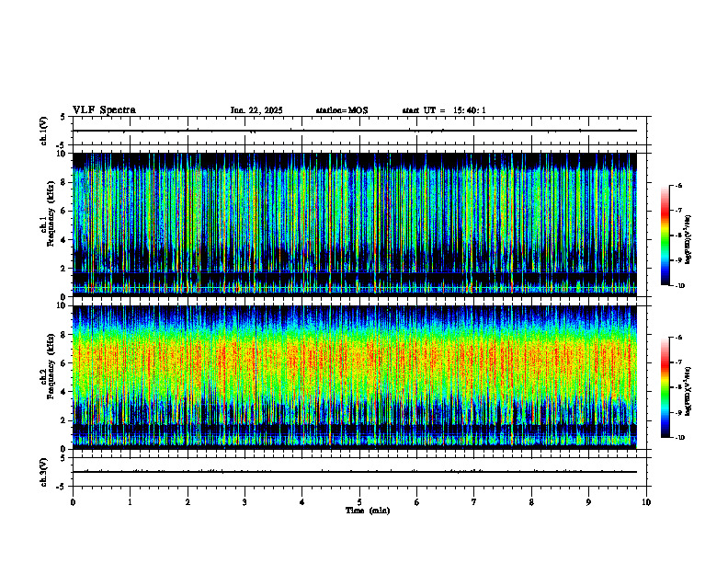
Task: Click the ch.1 frequency tick "6"
Action: (x=64, y=211)
